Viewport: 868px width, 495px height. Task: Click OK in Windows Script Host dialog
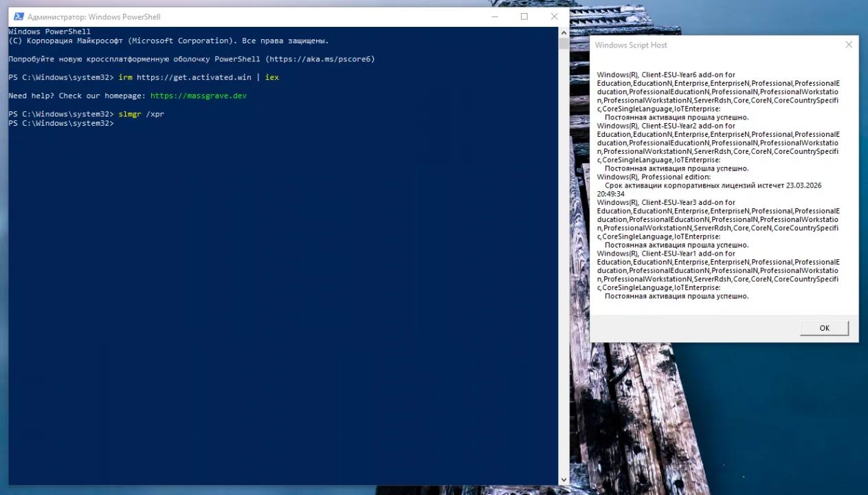[824, 328]
